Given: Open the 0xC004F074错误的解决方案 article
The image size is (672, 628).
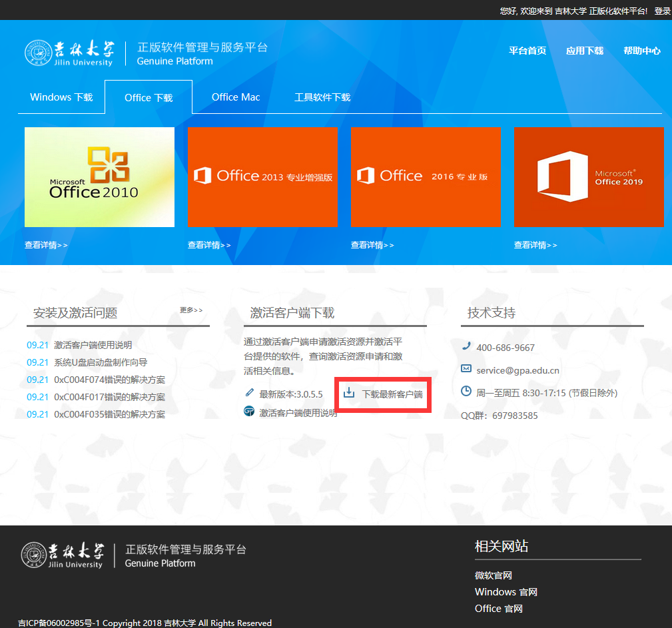Looking at the screenshot, I should tap(109, 380).
